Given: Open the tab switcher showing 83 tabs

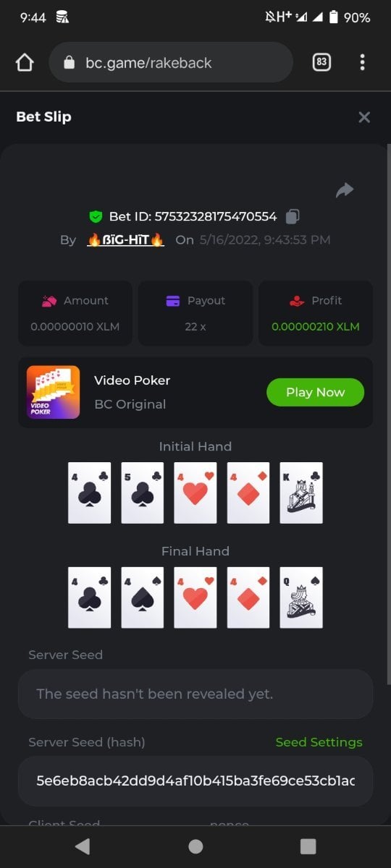Looking at the screenshot, I should point(321,62).
